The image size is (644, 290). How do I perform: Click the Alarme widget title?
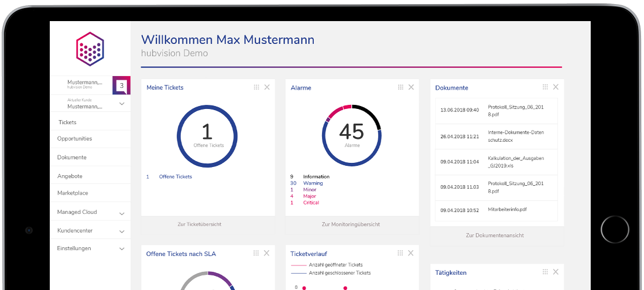[301, 87]
